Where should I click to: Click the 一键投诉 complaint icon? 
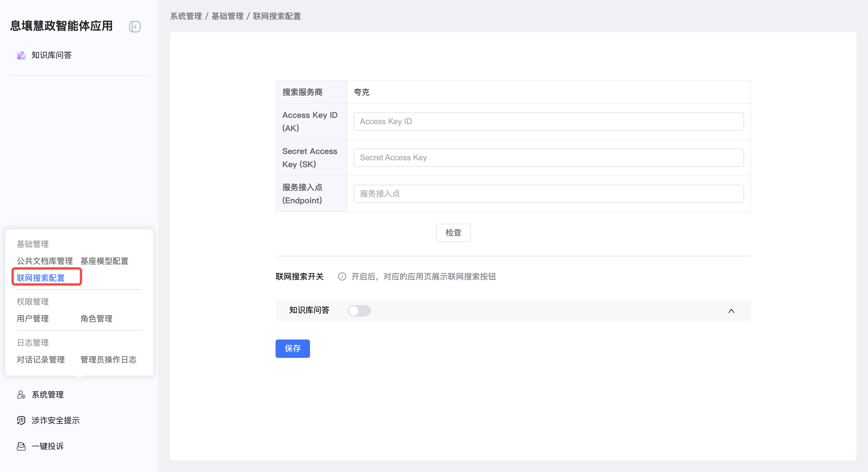tap(21, 446)
